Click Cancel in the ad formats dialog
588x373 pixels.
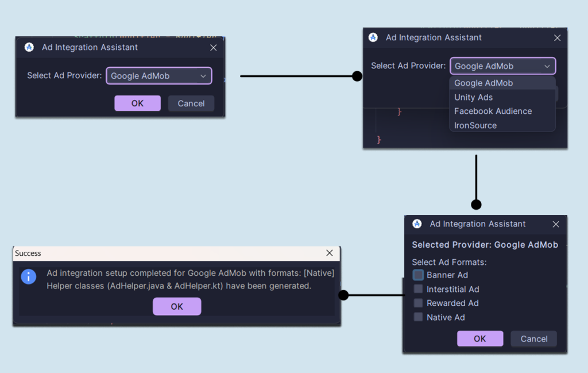click(x=533, y=339)
